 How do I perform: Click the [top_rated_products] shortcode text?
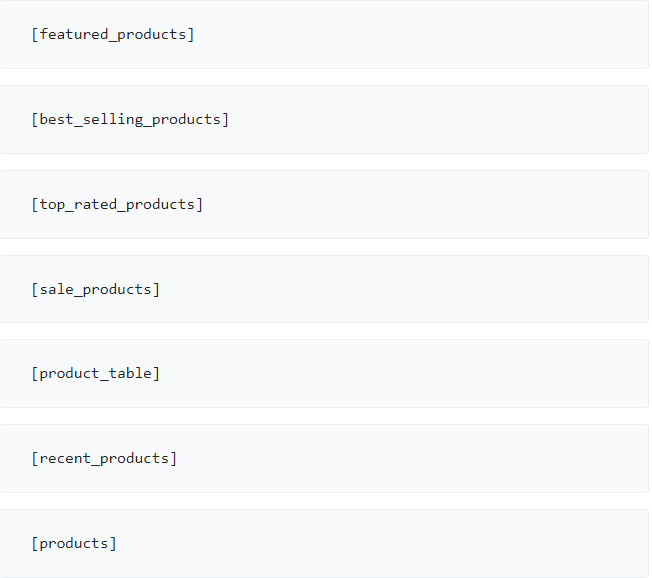117,204
